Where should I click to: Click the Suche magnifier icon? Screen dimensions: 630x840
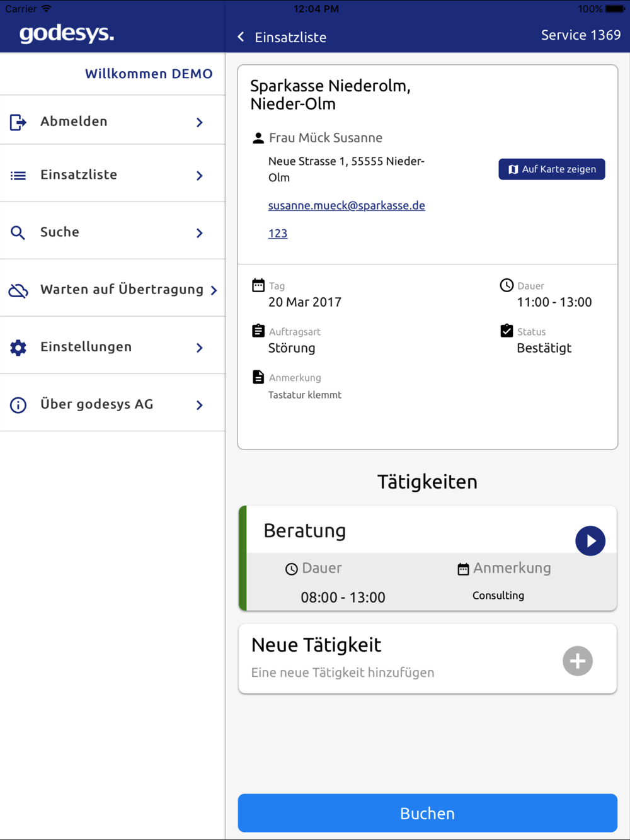(18, 233)
